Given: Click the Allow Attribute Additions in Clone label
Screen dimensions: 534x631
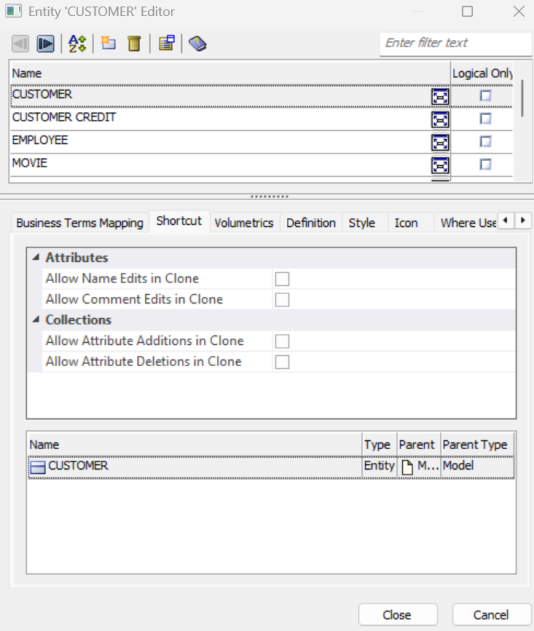Looking at the screenshot, I should click(x=144, y=341).
